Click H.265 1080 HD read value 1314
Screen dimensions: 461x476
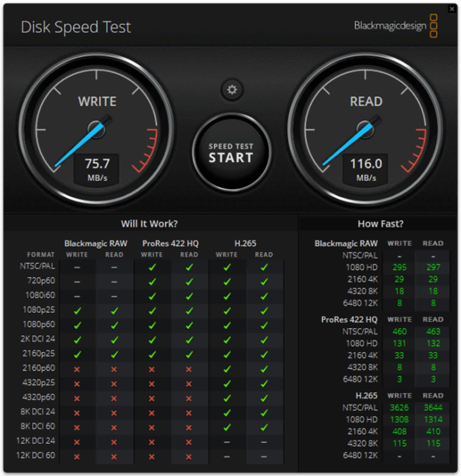(433, 420)
